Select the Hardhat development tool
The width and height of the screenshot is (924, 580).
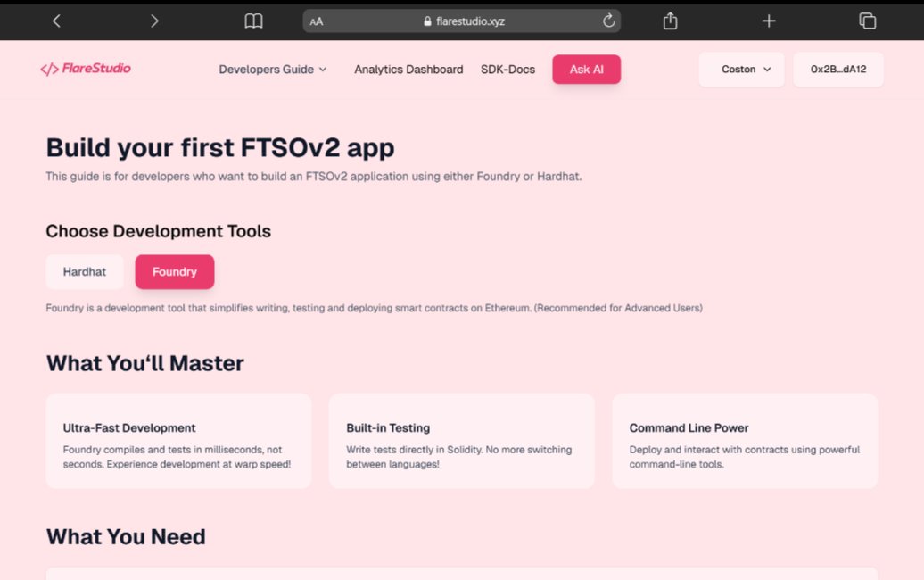click(x=84, y=272)
